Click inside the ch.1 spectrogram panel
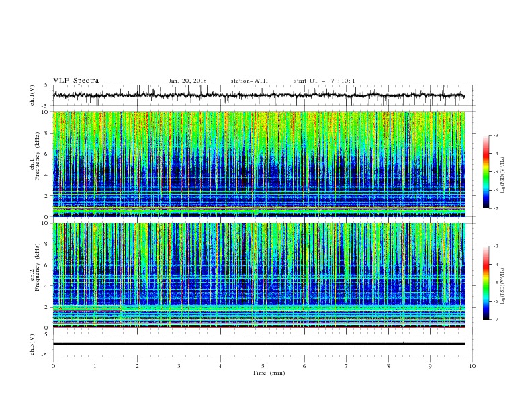532x411 pixels. pos(259,164)
